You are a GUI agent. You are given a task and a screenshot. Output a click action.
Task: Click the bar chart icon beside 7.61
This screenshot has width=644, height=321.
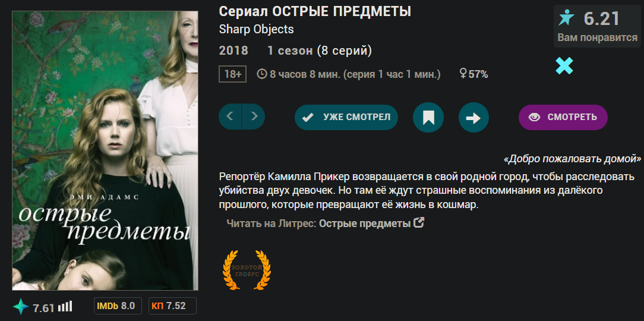tap(65, 307)
